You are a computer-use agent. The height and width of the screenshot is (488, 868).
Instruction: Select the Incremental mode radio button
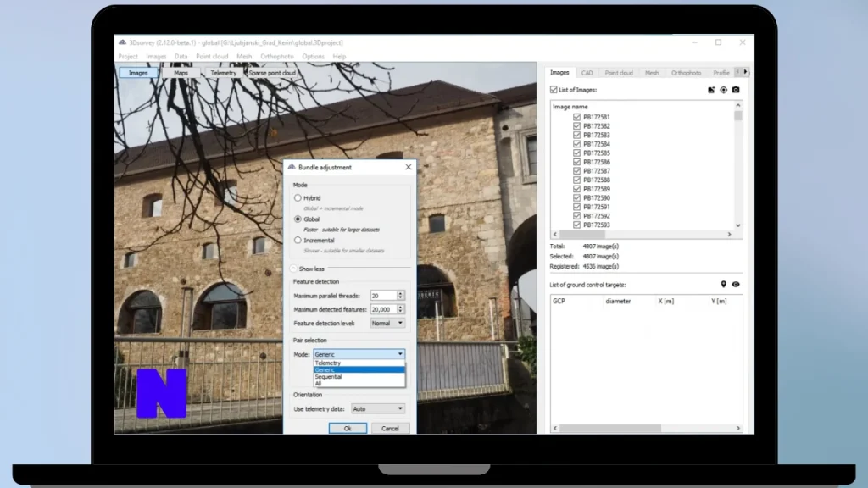tap(298, 240)
